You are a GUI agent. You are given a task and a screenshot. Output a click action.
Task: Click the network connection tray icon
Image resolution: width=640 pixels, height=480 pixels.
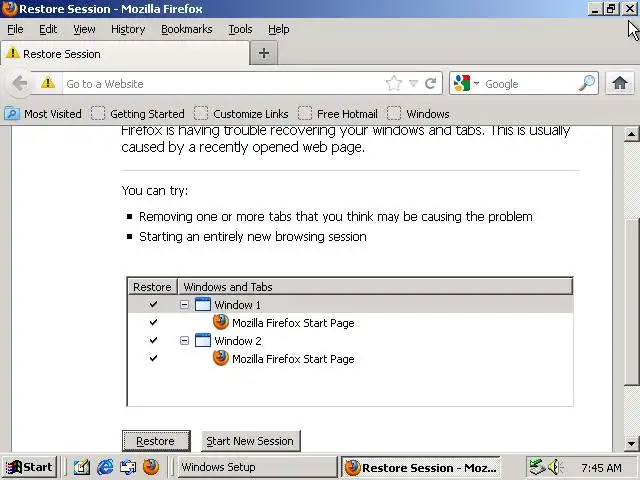tap(537, 467)
